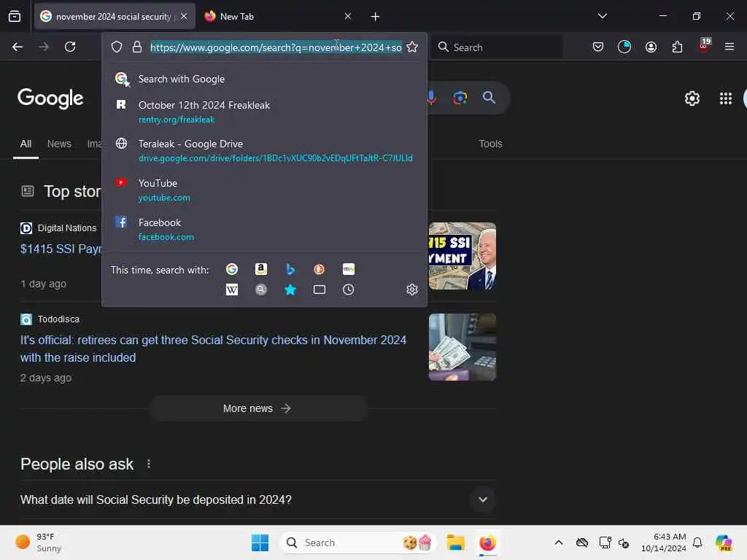Search this time with Amazon
This screenshot has width=747, height=560.
(261, 269)
